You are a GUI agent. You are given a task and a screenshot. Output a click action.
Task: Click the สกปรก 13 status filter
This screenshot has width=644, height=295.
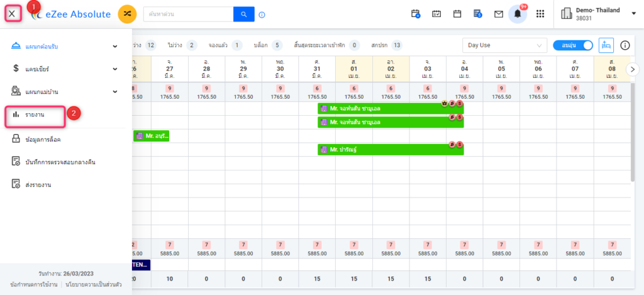pyautogui.click(x=387, y=45)
